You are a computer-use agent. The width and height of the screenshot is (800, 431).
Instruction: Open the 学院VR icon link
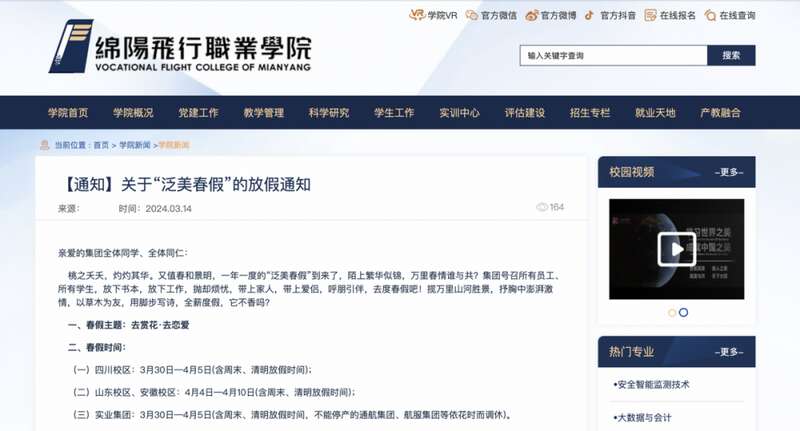pos(417,15)
